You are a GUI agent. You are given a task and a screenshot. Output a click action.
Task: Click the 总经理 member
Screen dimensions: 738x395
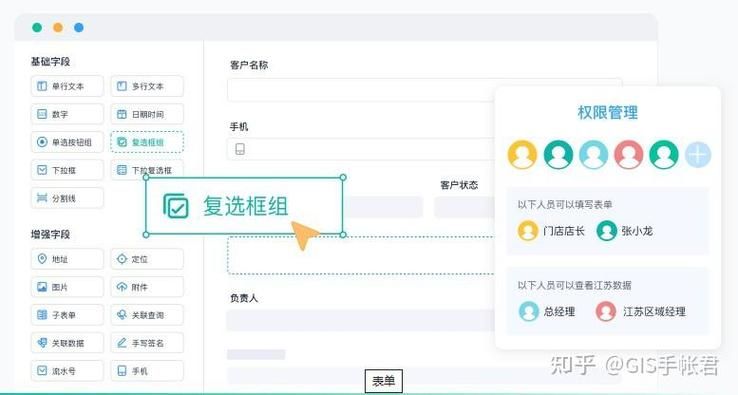pos(547,311)
